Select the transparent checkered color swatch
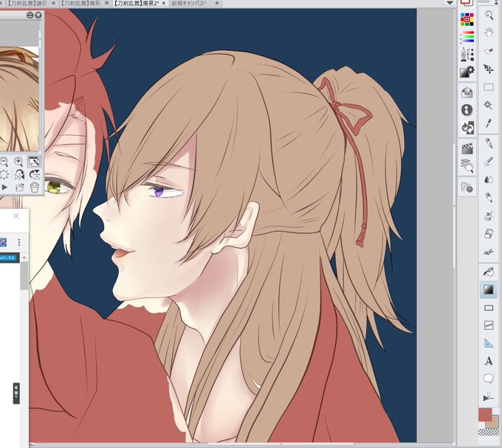 pyautogui.click(x=488, y=433)
